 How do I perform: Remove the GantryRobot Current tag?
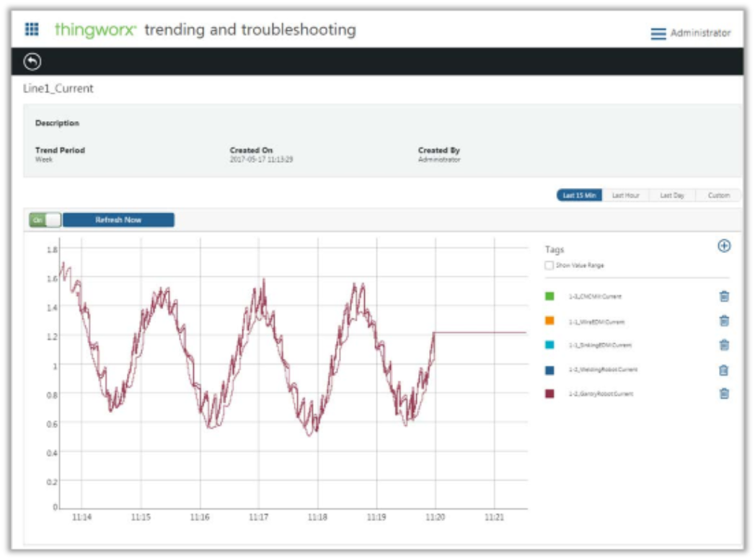tap(724, 394)
